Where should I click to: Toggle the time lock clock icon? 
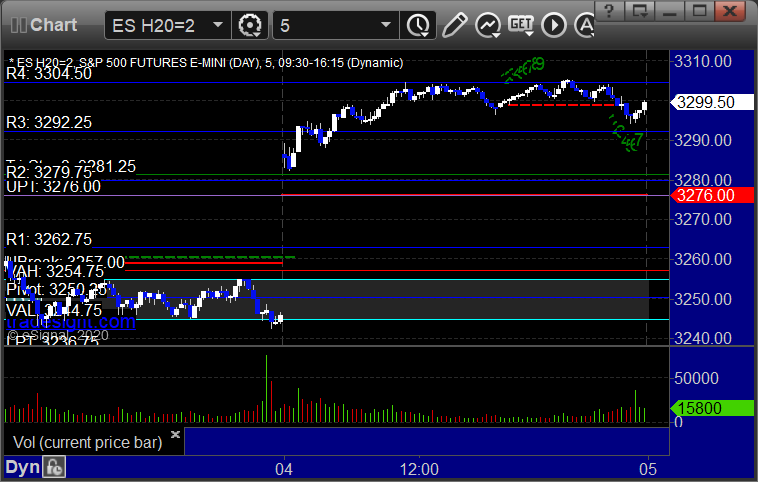[x=54, y=467]
